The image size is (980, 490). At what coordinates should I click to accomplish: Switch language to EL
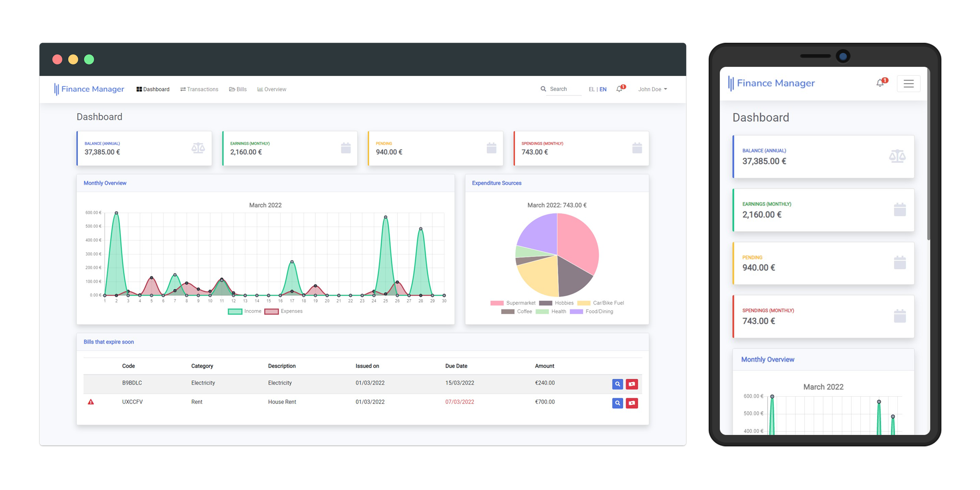[591, 89]
